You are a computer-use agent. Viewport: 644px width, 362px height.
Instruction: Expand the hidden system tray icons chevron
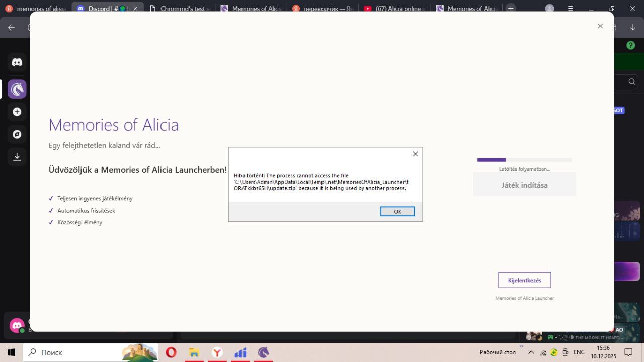tap(531, 352)
